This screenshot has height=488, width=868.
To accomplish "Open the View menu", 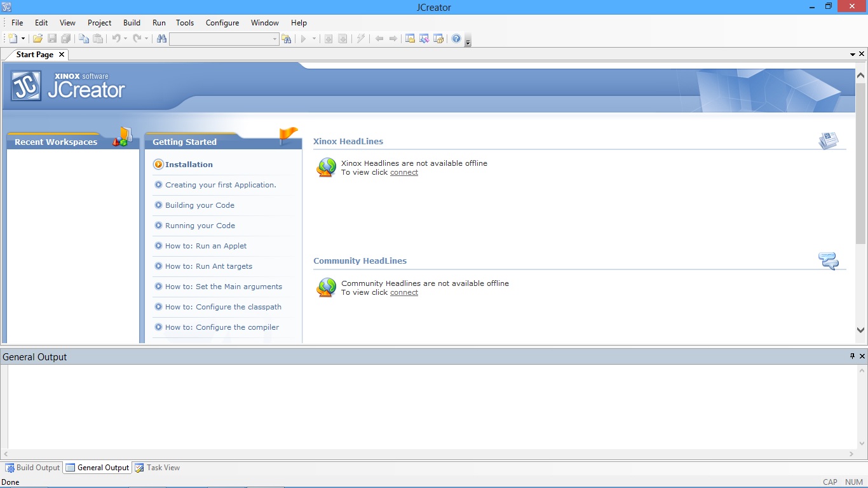I will click(x=67, y=22).
